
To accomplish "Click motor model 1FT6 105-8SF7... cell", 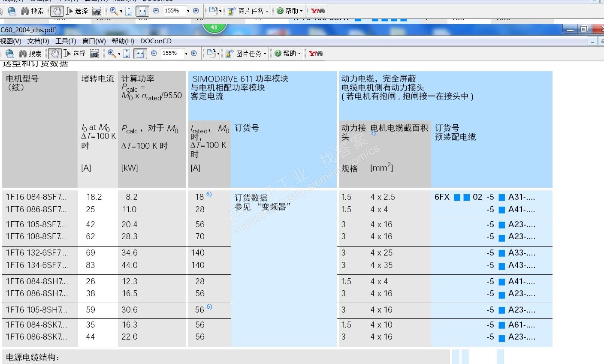I will point(36,224).
